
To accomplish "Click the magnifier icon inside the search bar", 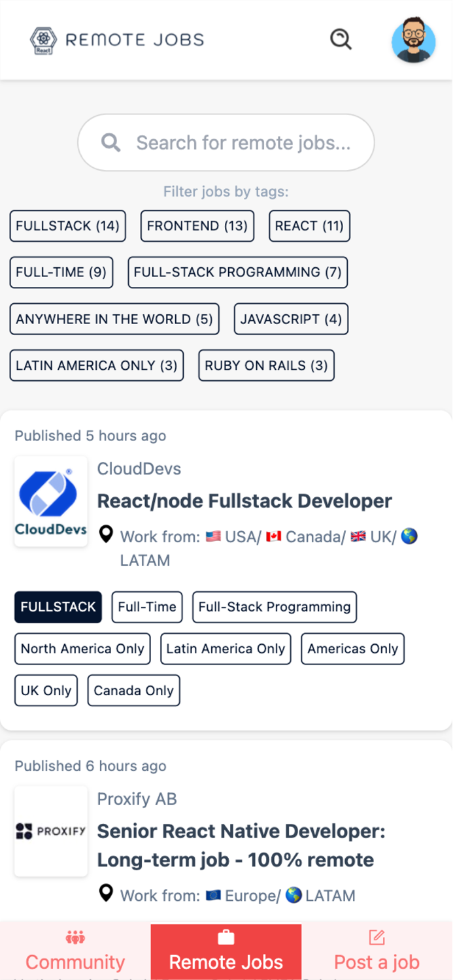I will pyautogui.click(x=110, y=142).
